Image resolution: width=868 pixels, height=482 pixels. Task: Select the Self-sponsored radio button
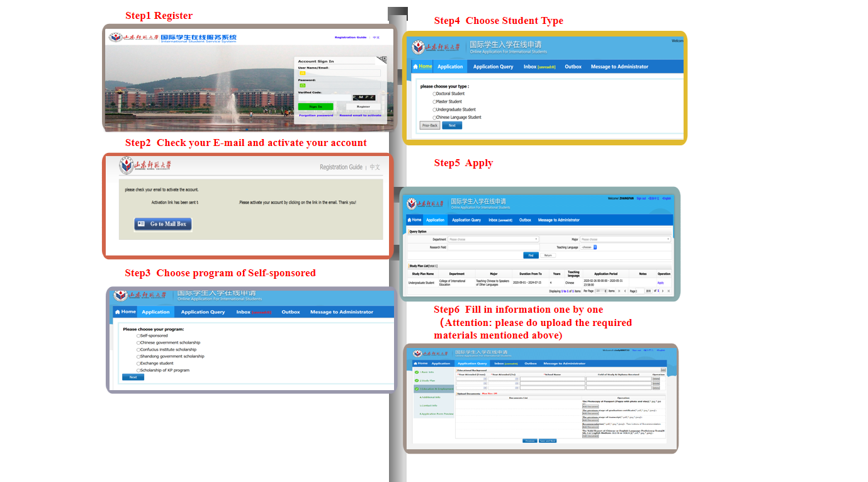click(138, 336)
